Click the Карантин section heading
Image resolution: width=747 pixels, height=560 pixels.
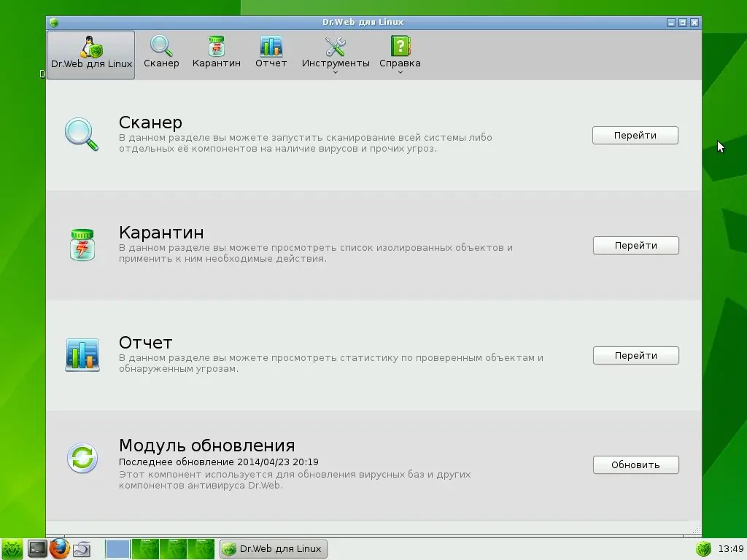161,233
